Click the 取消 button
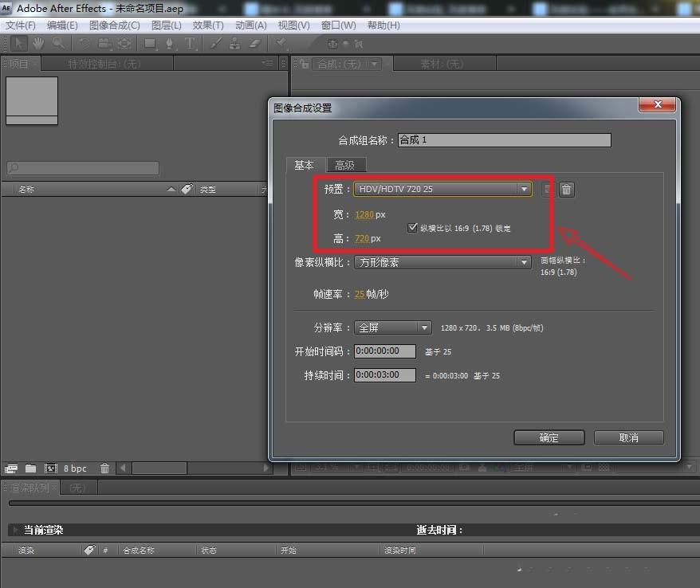The width and height of the screenshot is (700, 588). (629, 437)
